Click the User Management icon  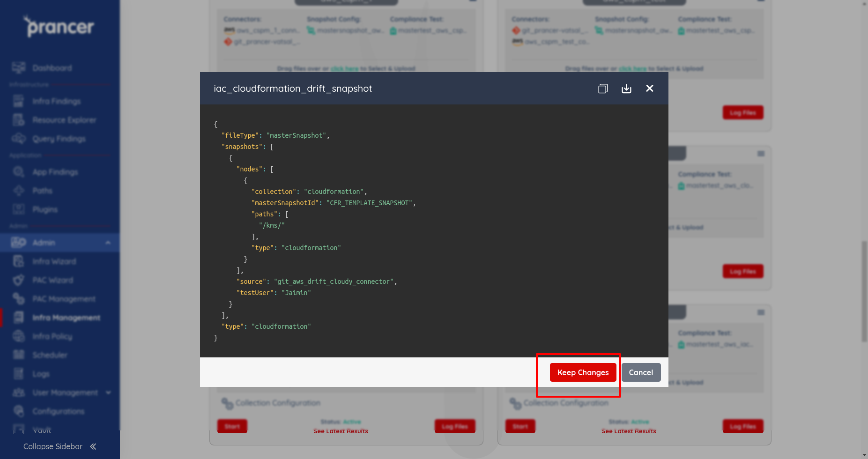click(x=19, y=392)
